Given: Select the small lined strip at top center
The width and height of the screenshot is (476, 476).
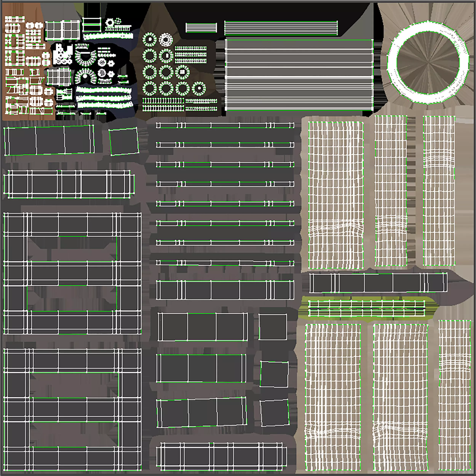Looking at the screenshot, I should tap(201, 28).
